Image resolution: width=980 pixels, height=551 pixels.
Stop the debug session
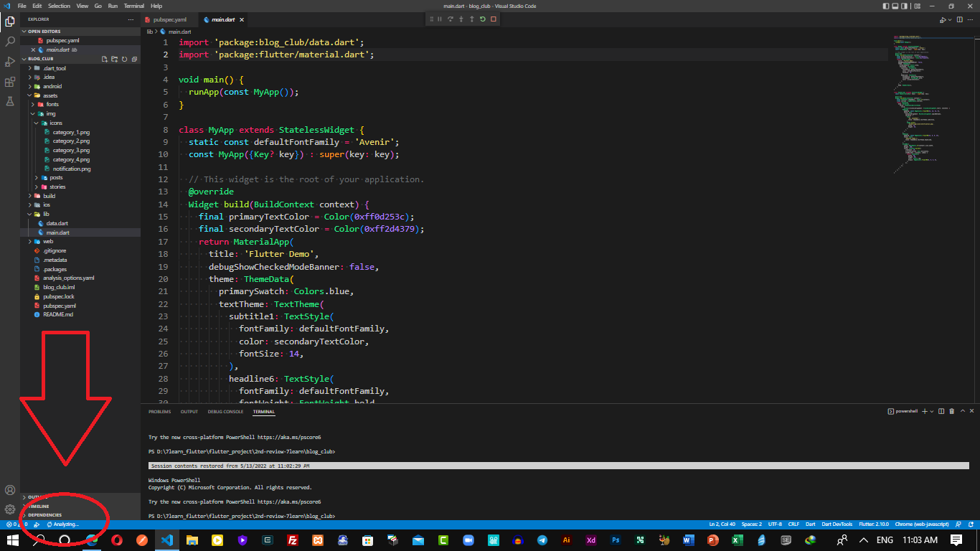point(494,19)
